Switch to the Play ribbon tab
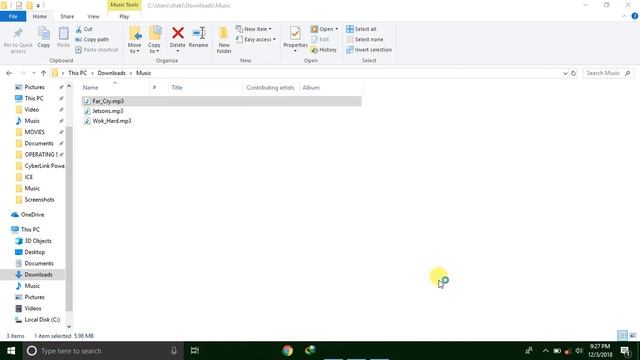The width and height of the screenshot is (640, 360). tap(124, 16)
